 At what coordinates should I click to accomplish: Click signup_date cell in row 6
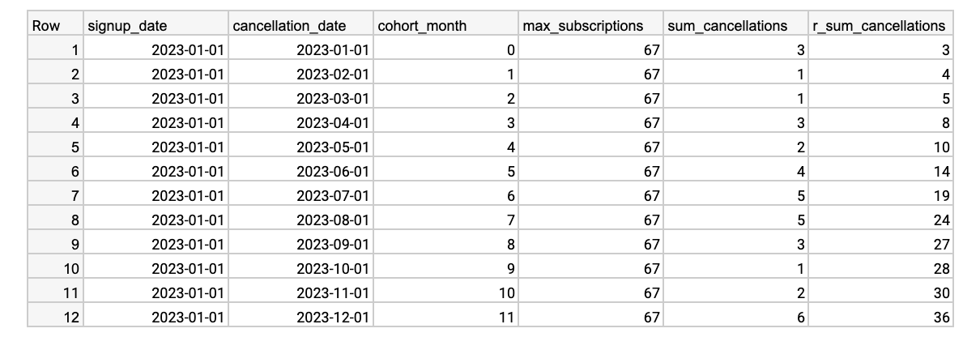click(155, 172)
